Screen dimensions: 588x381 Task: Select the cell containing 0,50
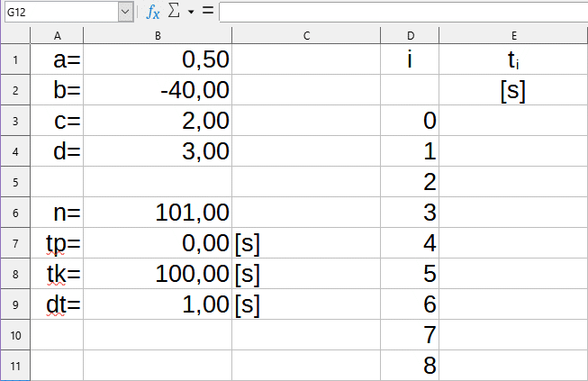point(158,60)
